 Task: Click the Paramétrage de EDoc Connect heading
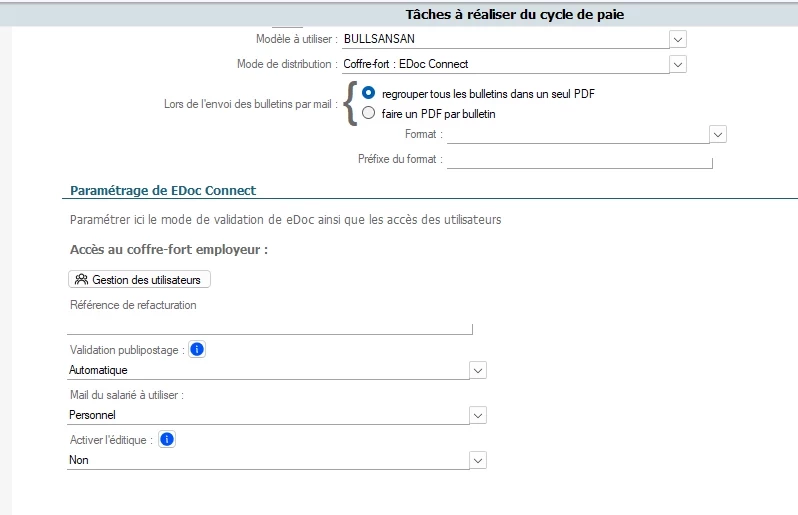(163, 190)
